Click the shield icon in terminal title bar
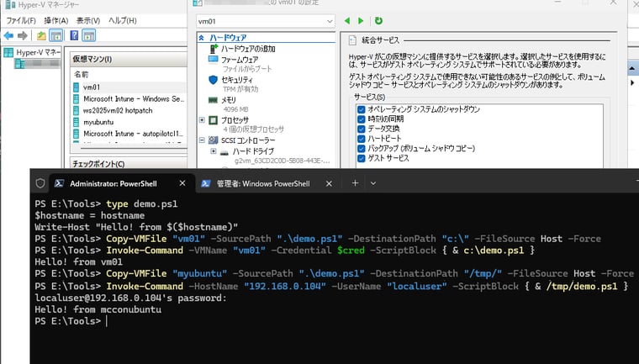 [40, 183]
